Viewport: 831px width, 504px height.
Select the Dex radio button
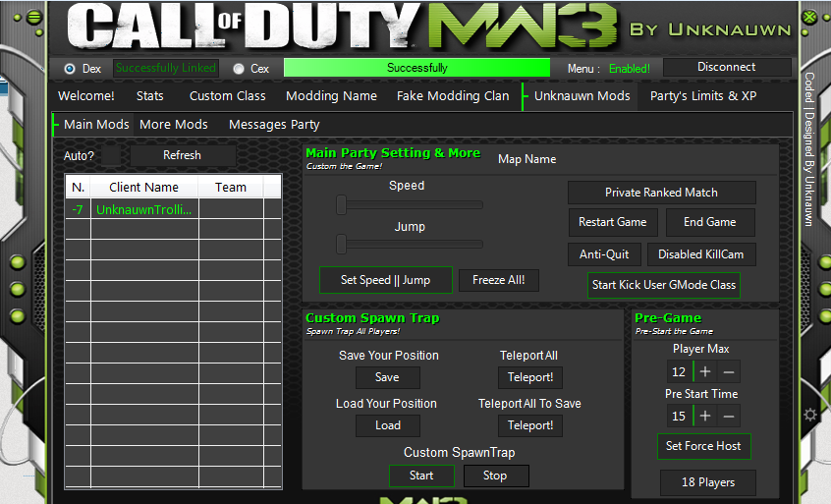tap(70, 69)
